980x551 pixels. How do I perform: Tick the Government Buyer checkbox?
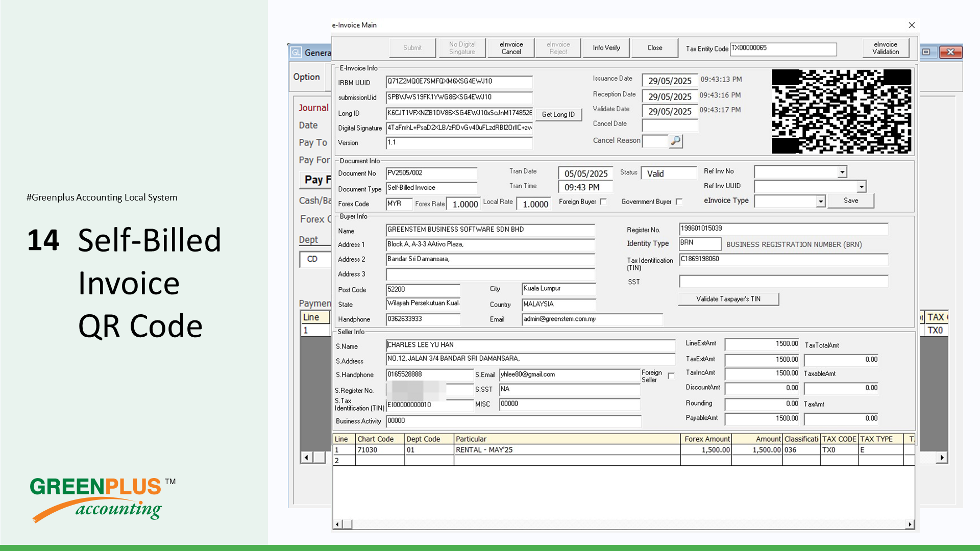coord(679,202)
